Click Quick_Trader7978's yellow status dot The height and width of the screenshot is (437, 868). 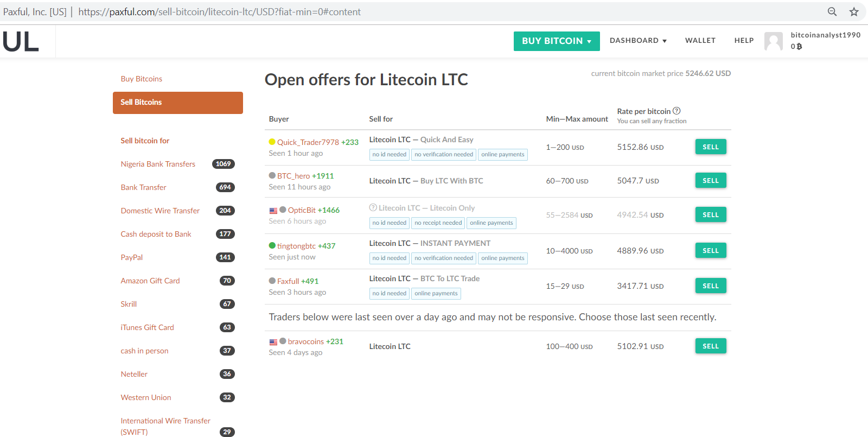[x=272, y=142]
